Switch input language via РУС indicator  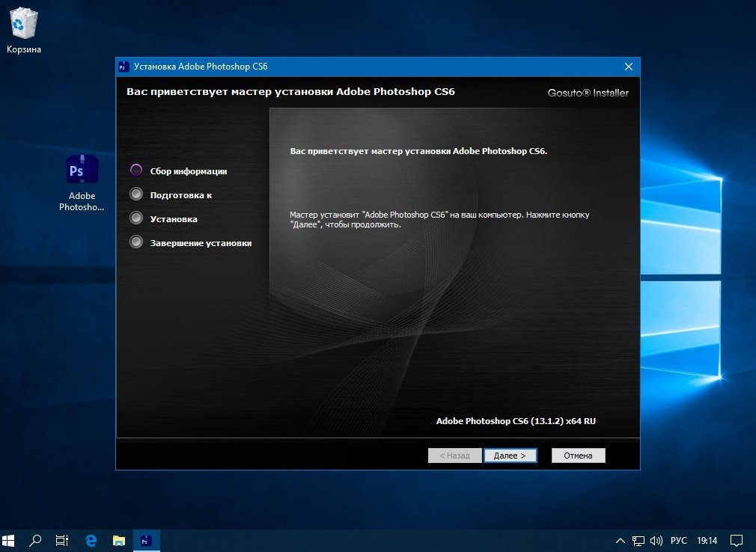pyautogui.click(x=678, y=541)
